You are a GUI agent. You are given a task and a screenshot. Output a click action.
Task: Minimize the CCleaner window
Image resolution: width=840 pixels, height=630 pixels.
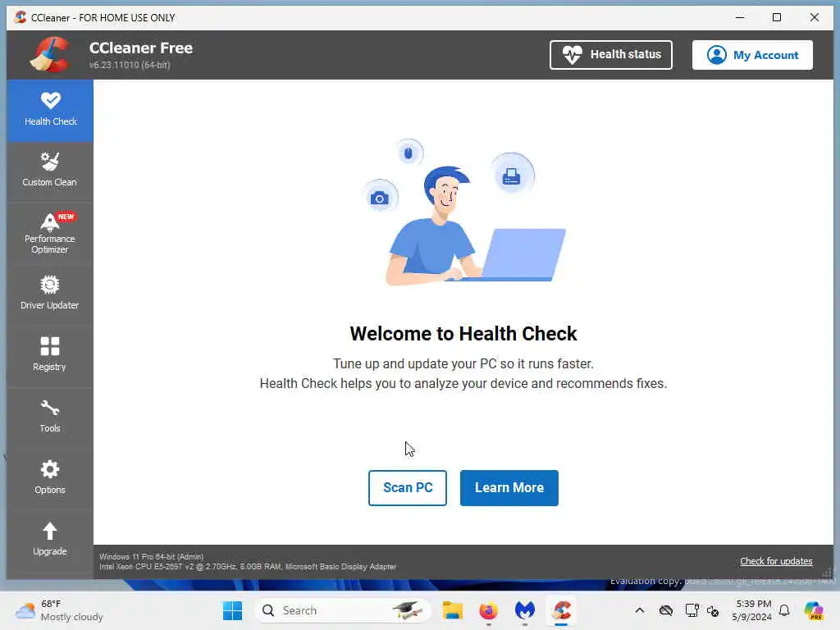point(740,17)
